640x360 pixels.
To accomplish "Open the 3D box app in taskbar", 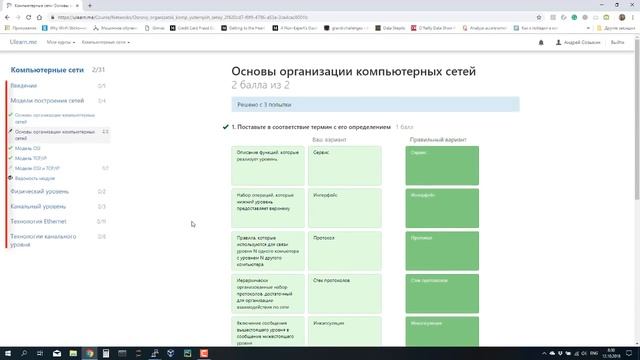I will click(171, 353).
